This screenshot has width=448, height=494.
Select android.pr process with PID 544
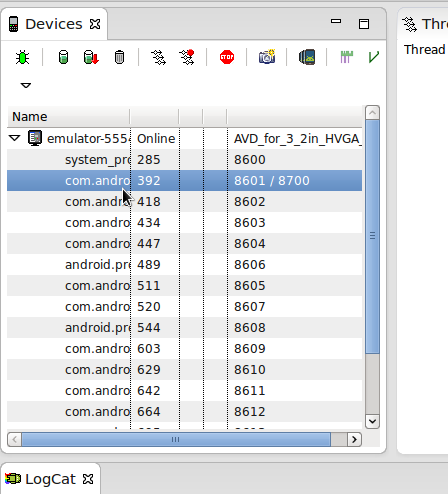(184, 328)
